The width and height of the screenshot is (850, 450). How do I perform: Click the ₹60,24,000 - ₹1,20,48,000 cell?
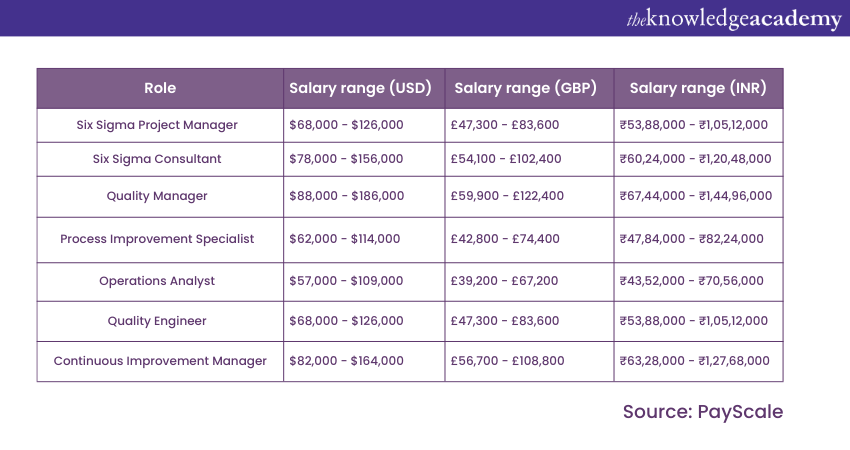695,159
